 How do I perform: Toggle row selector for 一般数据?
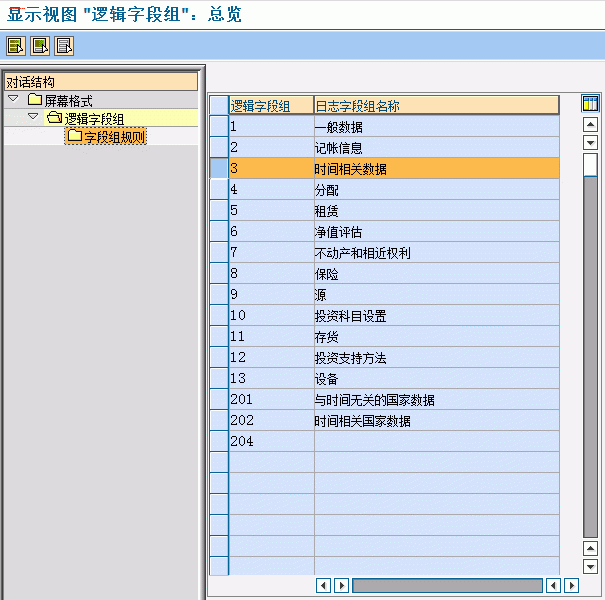pos(219,126)
